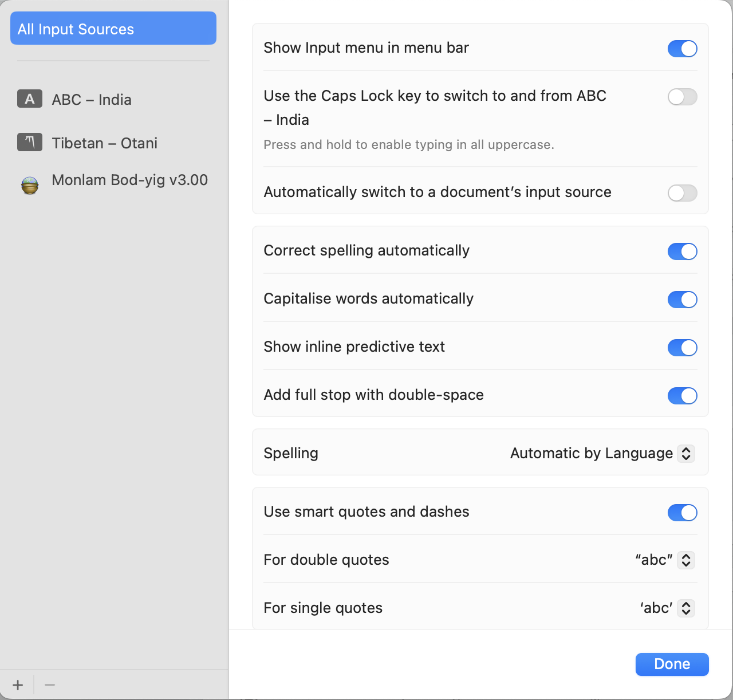Click the remove input source minus icon
Viewport: 733px width, 700px height.
pyautogui.click(x=49, y=684)
